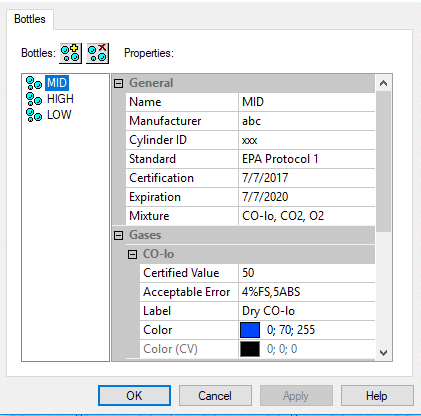Click the blue Color swatch 0; 70; 255
421x416 pixels.
[x=250, y=330]
